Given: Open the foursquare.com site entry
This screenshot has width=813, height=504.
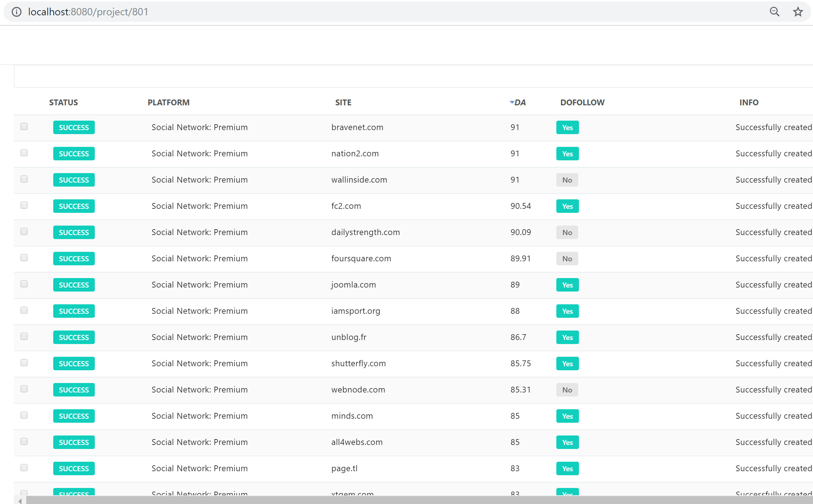Looking at the screenshot, I should [x=361, y=259].
